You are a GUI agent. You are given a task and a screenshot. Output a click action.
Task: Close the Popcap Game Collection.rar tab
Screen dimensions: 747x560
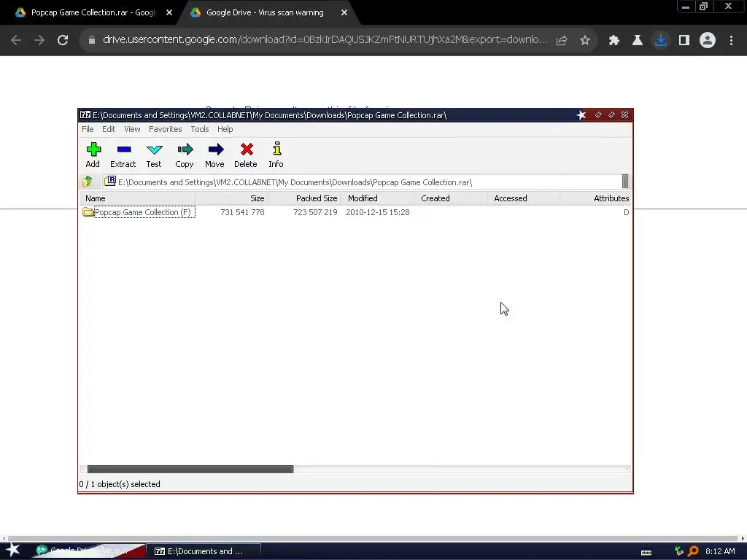pos(169,13)
